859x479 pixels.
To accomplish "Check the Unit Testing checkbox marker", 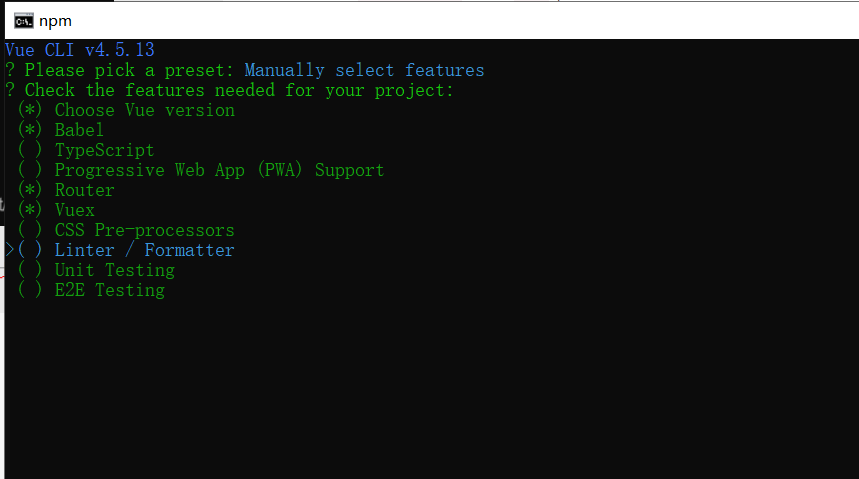I will coord(30,270).
